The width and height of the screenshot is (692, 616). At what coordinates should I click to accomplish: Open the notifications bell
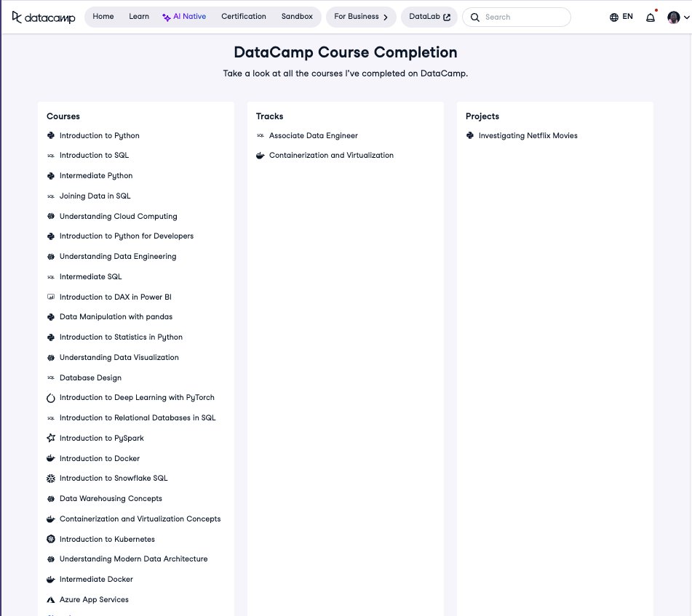click(x=650, y=17)
